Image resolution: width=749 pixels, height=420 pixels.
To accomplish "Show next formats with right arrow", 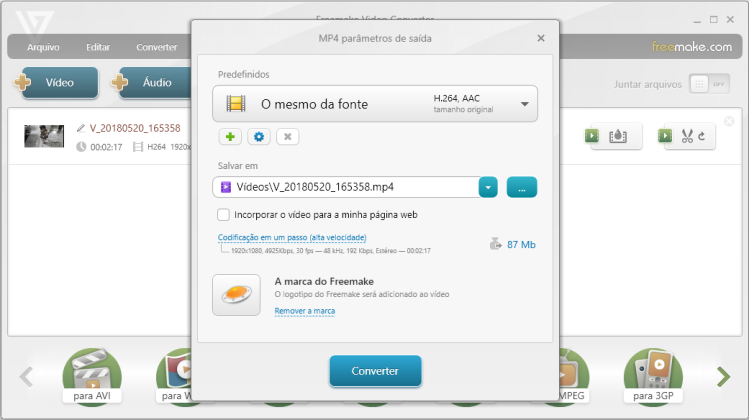I will (724, 377).
